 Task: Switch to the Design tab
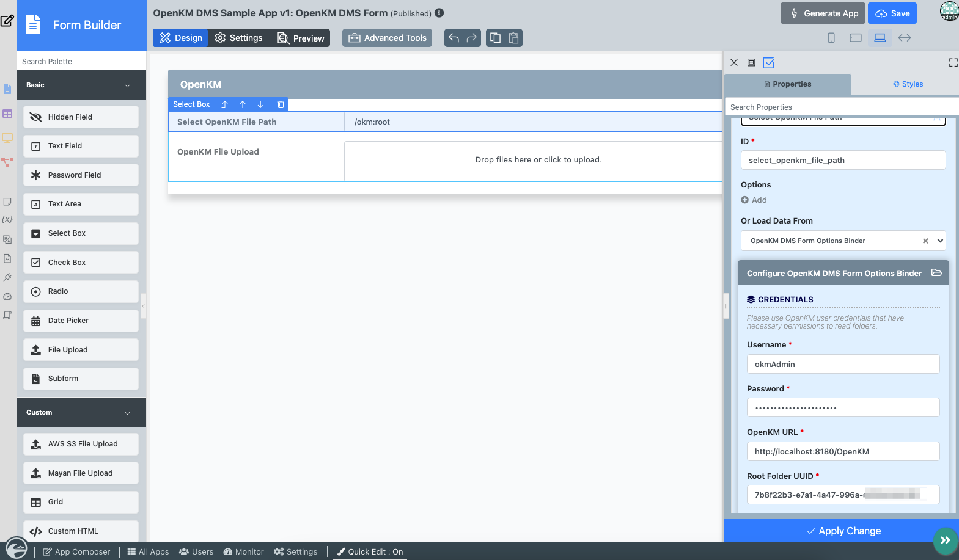click(x=180, y=38)
